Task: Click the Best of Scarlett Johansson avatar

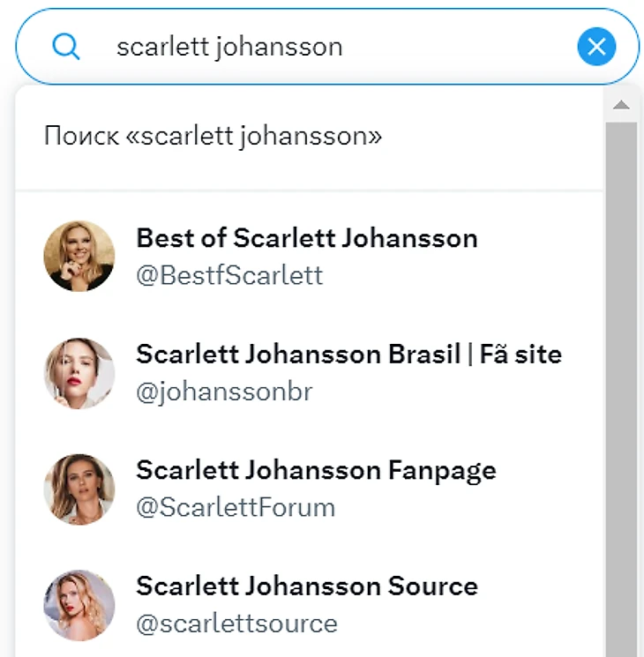Action: (x=79, y=256)
